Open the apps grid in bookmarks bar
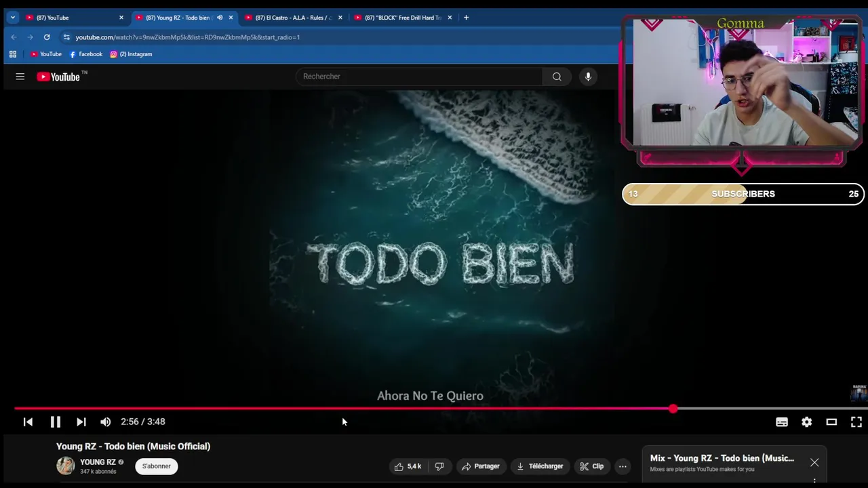The width and height of the screenshot is (868, 488). click(x=12, y=54)
